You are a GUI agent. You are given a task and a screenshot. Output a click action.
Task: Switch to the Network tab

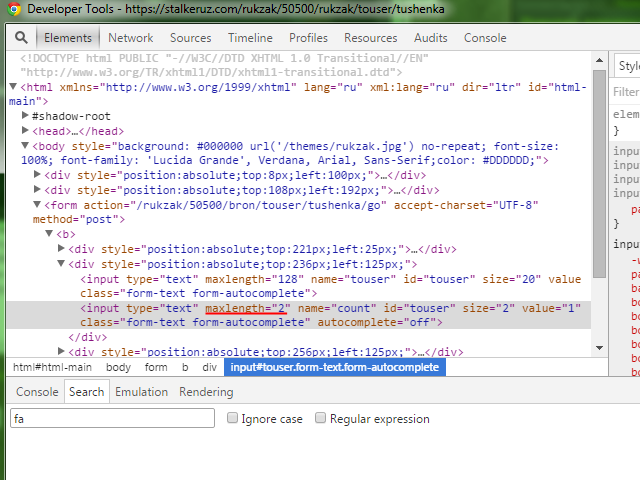[x=130, y=38]
